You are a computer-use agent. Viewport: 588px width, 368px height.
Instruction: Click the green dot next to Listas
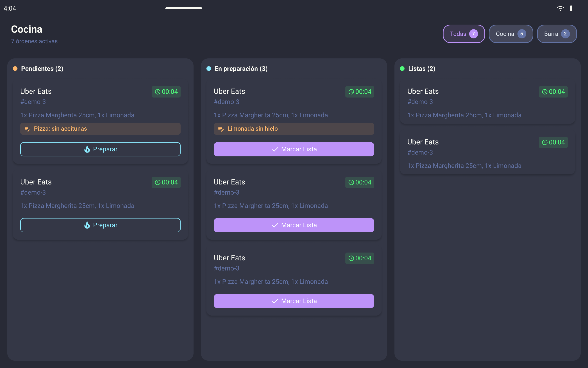click(x=402, y=69)
